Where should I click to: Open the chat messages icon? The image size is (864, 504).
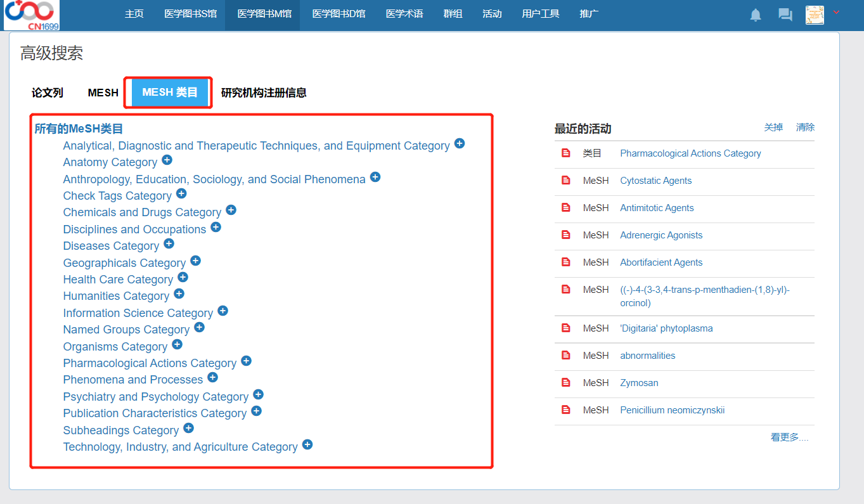click(x=785, y=15)
